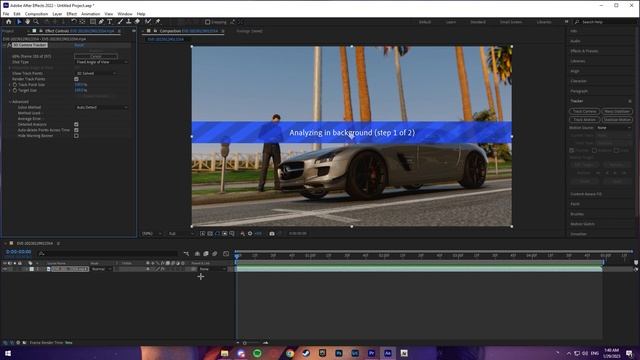Select the Eraser tool
The image size is (640, 360).
(x=138, y=22)
